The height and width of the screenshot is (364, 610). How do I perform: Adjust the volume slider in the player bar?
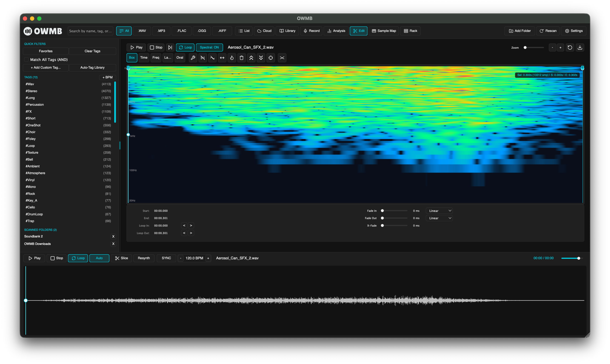[x=572, y=258]
